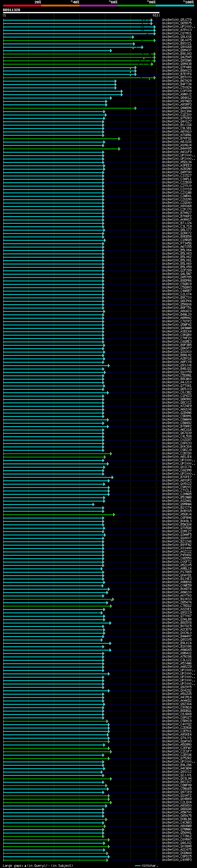Choose the subject UniRef100_B8AVZ3
The width and height of the screenshot is (197, 868).
click(x=177, y=71)
